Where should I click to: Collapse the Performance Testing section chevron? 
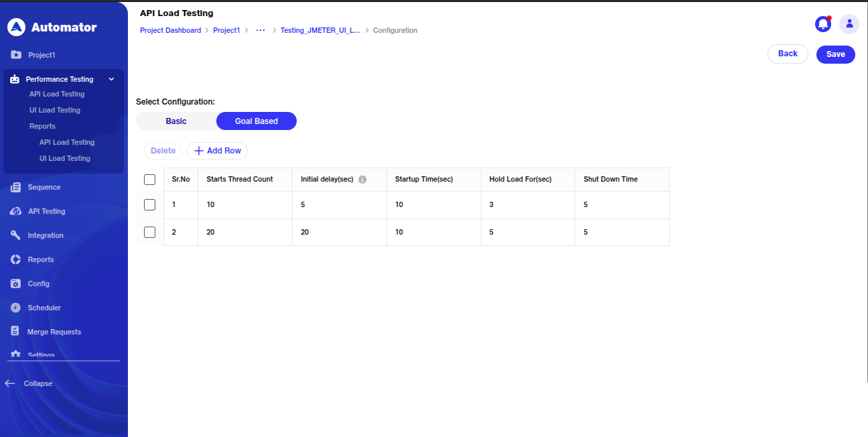pyautogui.click(x=112, y=79)
